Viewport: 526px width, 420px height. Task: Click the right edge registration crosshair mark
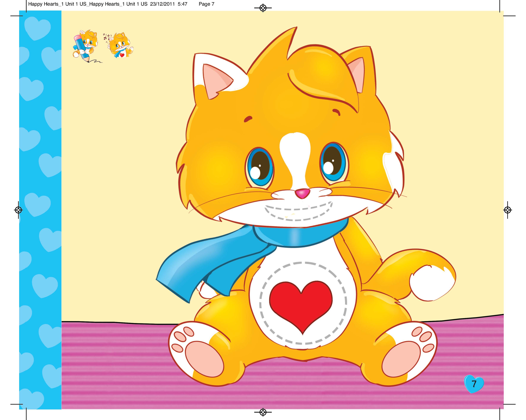(x=507, y=210)
